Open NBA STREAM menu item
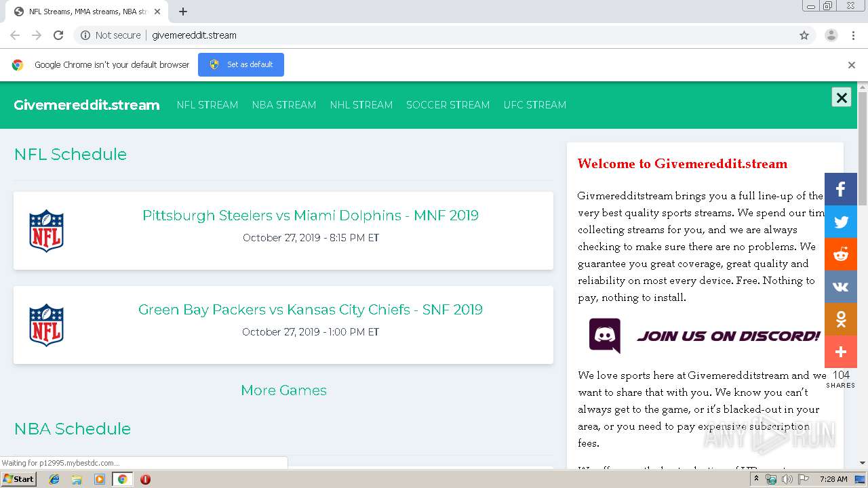This screenshot has height=488, width=868. (x=284, y=105)
